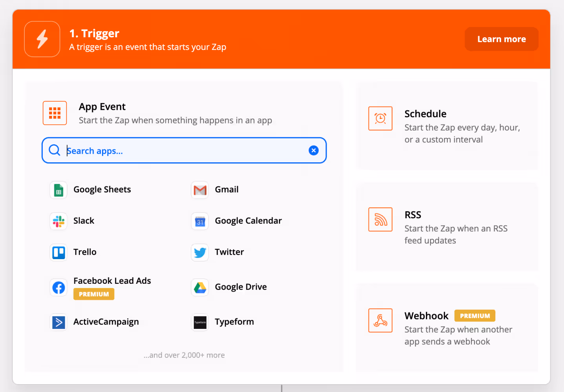Screen dimensions: 564x392
Task: Click the Typeform logo icon
Action: point(200,322)
